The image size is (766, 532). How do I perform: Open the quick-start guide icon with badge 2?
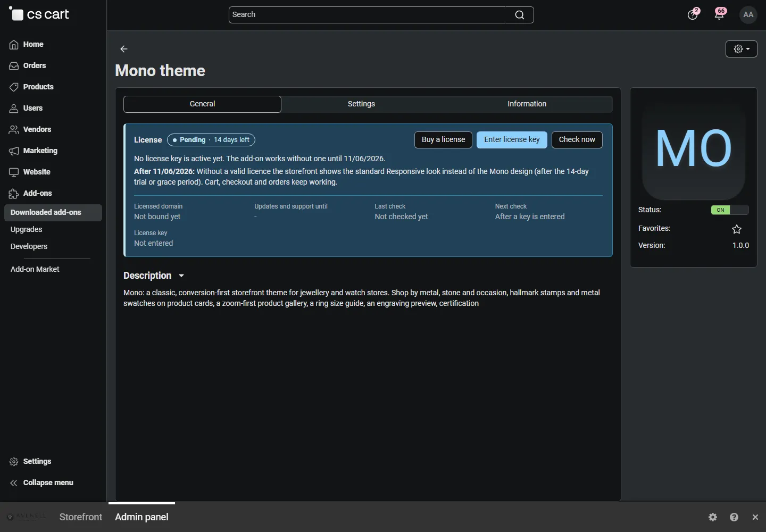tap(693, 14)
